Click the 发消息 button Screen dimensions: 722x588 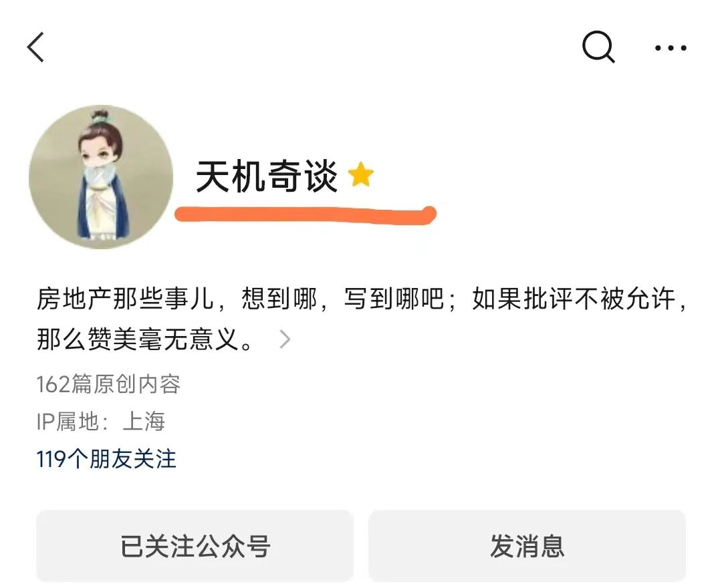(x=527, y=546)
